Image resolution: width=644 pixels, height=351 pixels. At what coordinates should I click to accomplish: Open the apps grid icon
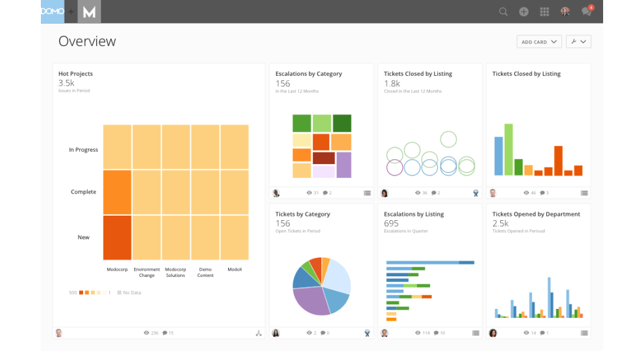click(x=544, y=11)
